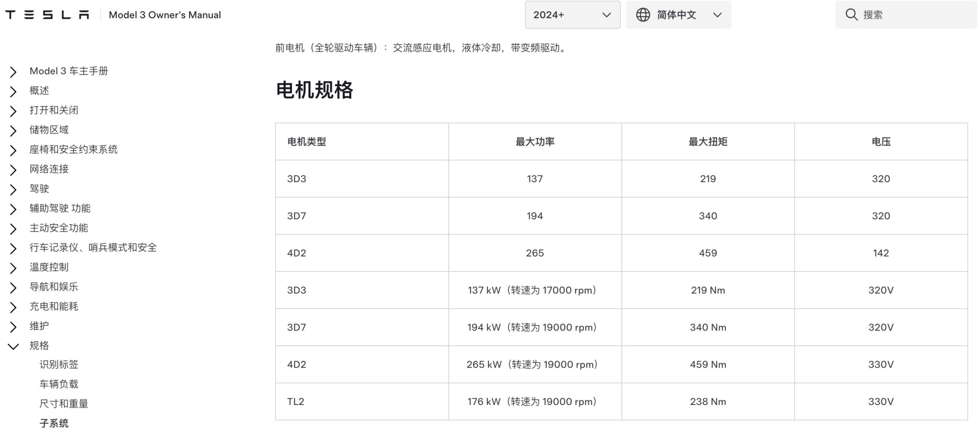Select the 规格 sidebar section label

pos(39,346)
